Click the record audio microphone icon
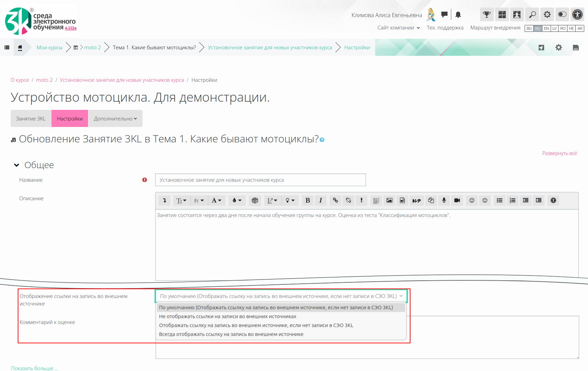 tap(444, 201)
